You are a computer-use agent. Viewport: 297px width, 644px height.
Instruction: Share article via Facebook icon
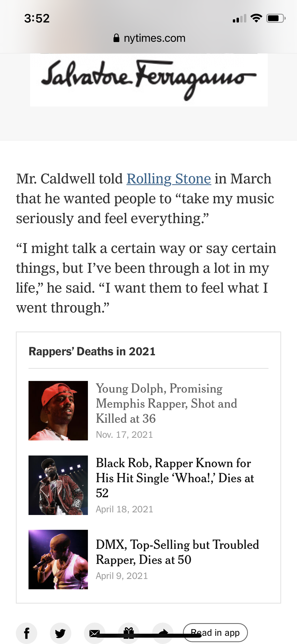click(26, 633)
